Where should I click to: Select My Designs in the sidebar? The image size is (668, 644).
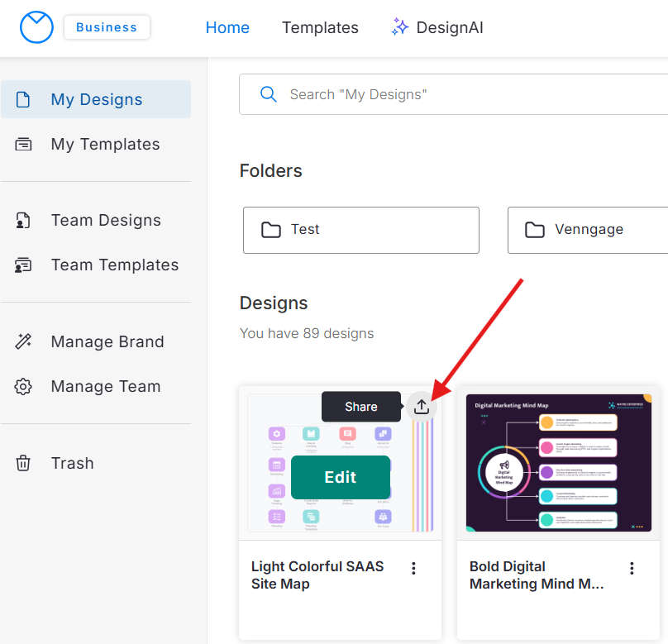click(96, 99)
